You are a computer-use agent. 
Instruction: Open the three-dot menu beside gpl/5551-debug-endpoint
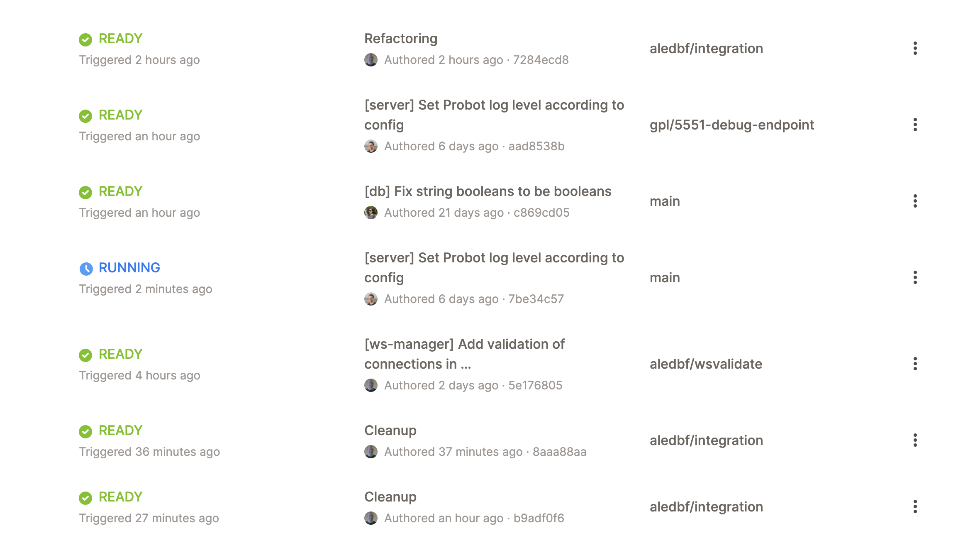click(915, 125)
